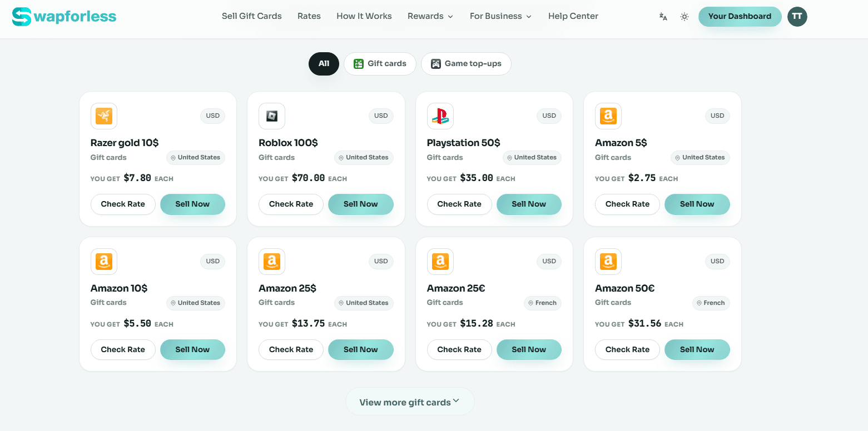Filter by Gift cards tab
The height and width of the screenshot is (431, 868).
pos(380,64)
